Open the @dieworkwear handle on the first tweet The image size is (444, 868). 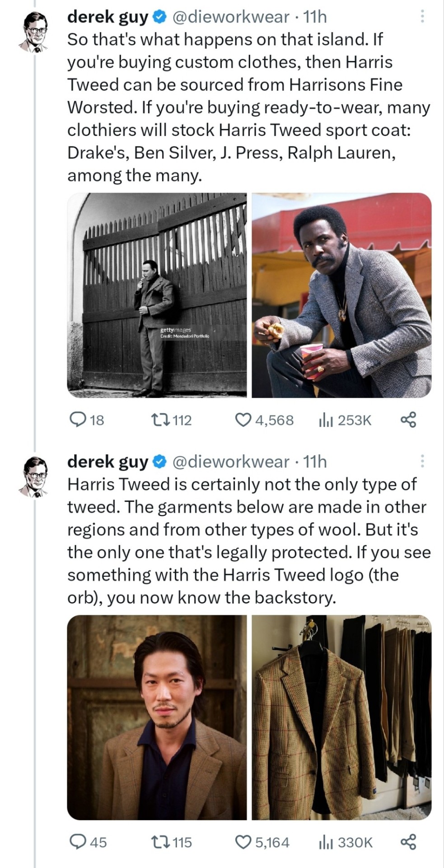pos(230,17)
